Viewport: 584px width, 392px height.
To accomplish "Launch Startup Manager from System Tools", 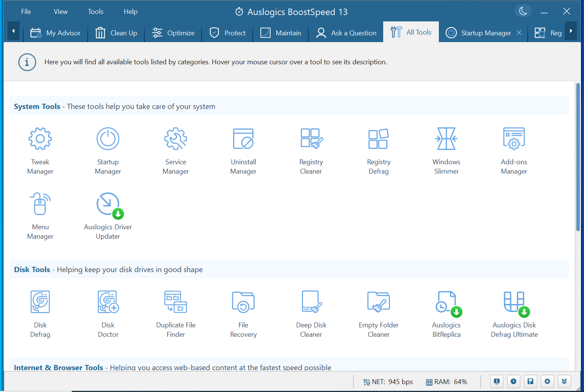I will pyautogui.click(x=108, y=151).
